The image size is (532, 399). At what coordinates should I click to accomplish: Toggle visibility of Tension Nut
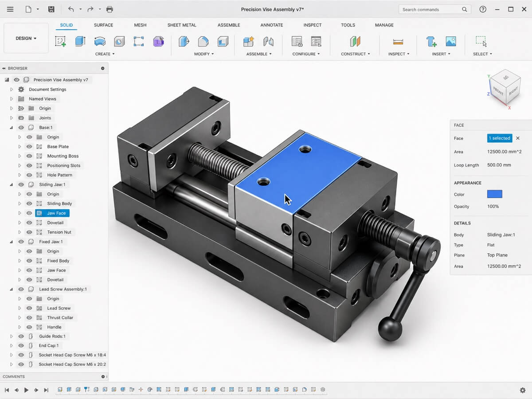pos(29,232)
